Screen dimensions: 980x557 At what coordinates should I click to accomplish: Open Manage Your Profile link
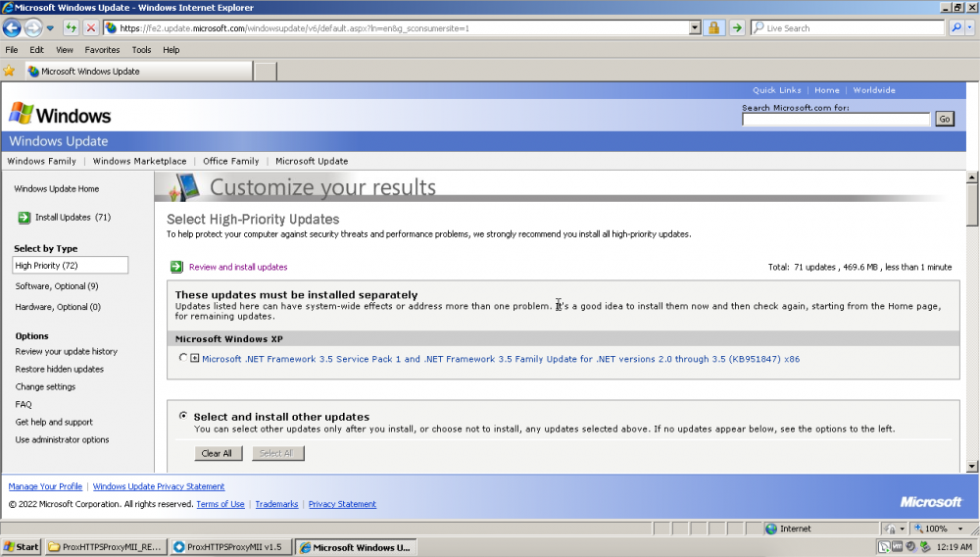(45, 486)
